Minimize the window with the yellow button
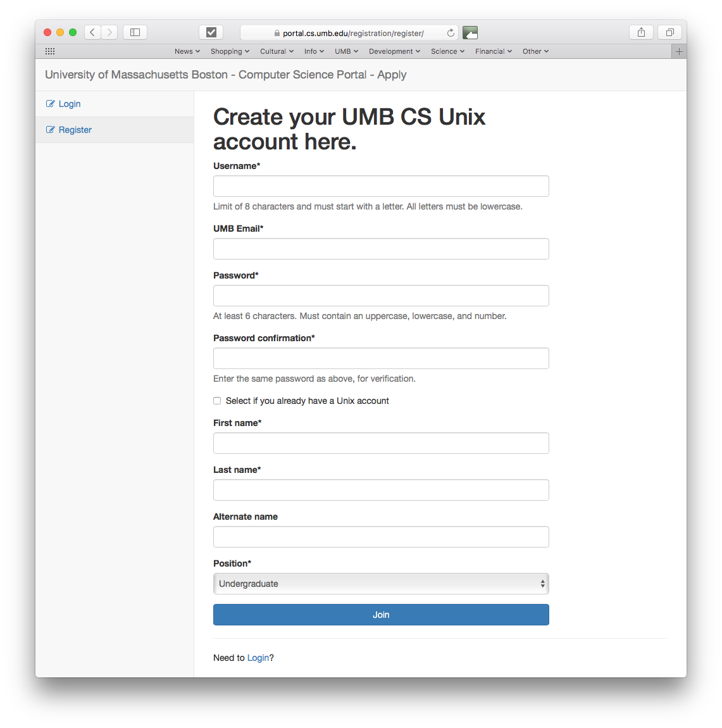722x728 pixels. [60, 32]
